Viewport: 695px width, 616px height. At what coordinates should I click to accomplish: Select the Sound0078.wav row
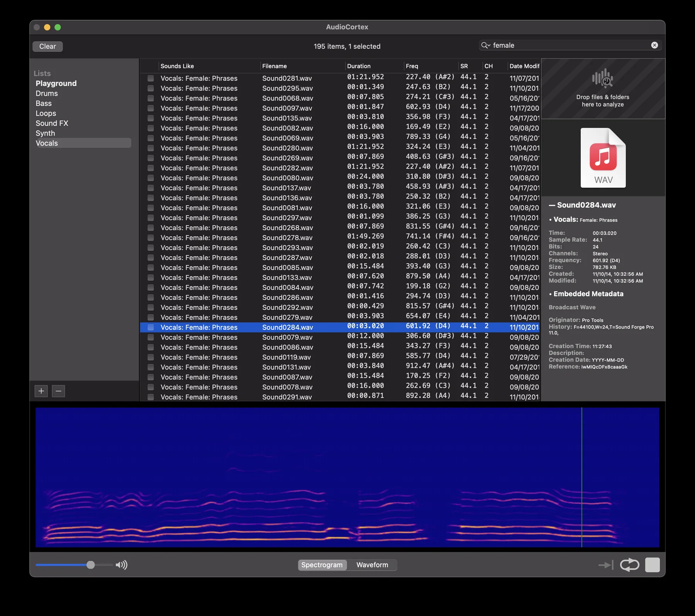point(340,387)
